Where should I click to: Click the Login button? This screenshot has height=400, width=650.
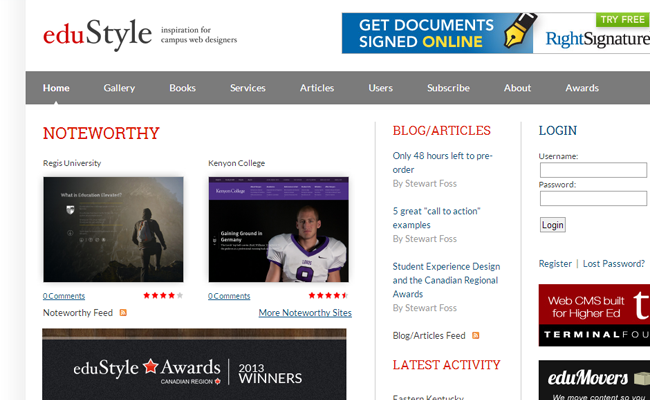[553, 225]
